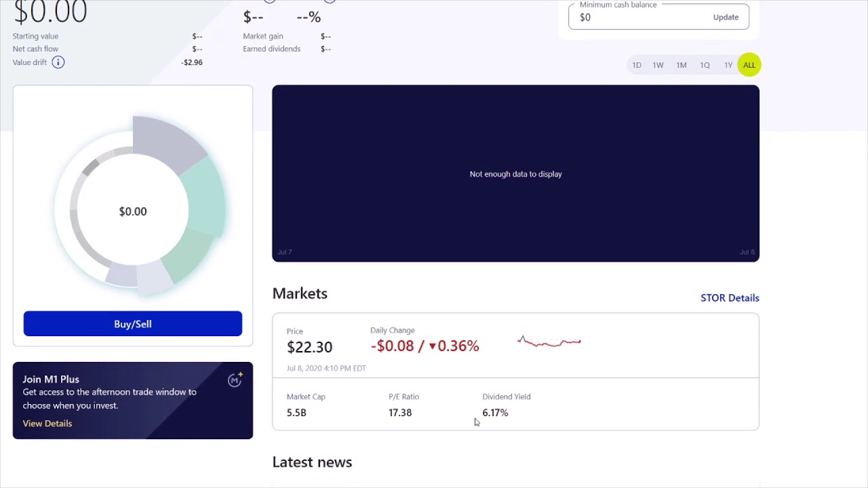Select the ALL time range

pyautogui.click(x=749, y=65)
